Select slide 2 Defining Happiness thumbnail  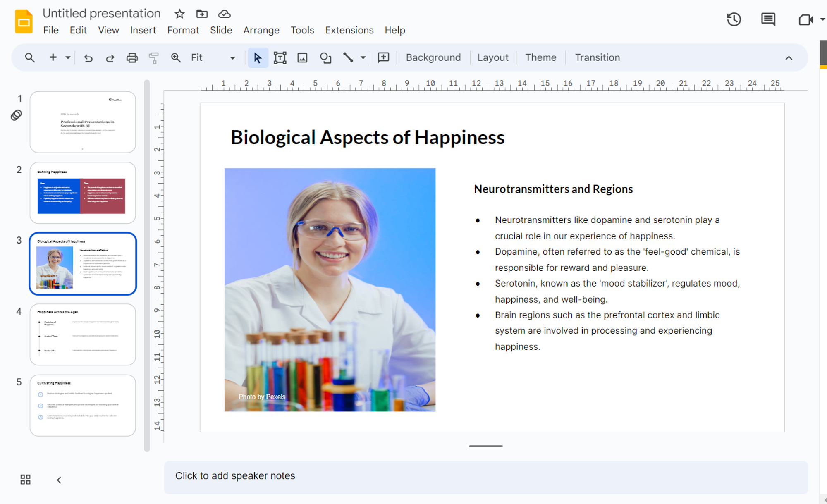point(83,193)
